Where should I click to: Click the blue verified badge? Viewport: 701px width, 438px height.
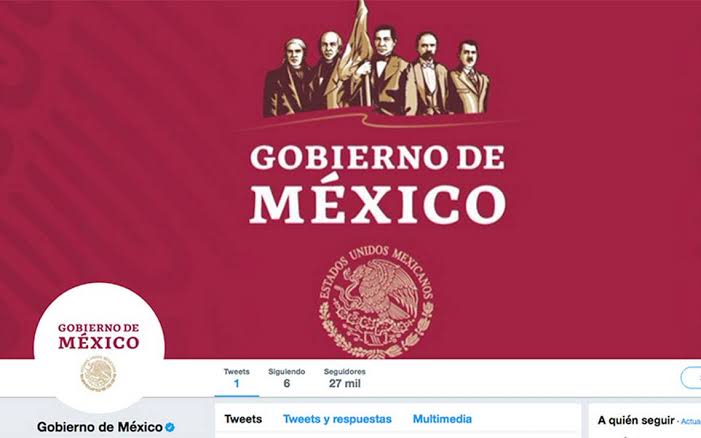[170, 427]
